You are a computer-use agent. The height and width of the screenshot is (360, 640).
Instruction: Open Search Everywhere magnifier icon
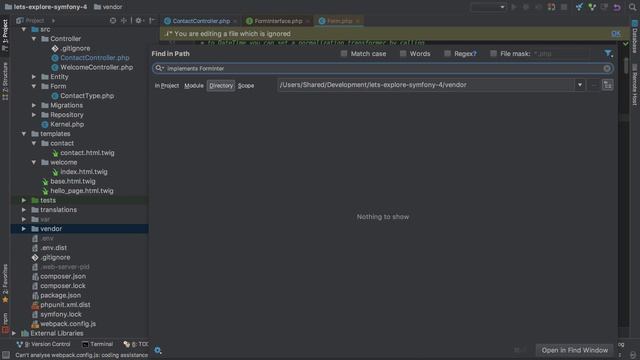coord(632,7)
